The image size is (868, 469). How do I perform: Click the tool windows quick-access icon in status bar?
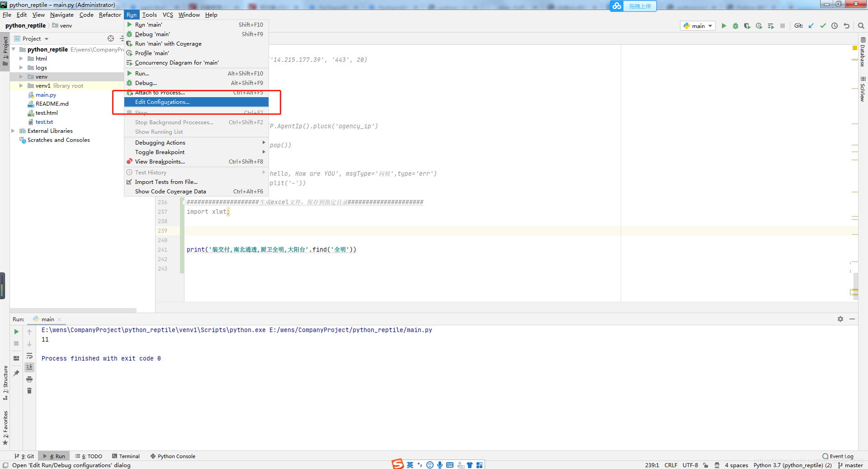[x=5, y=465]
